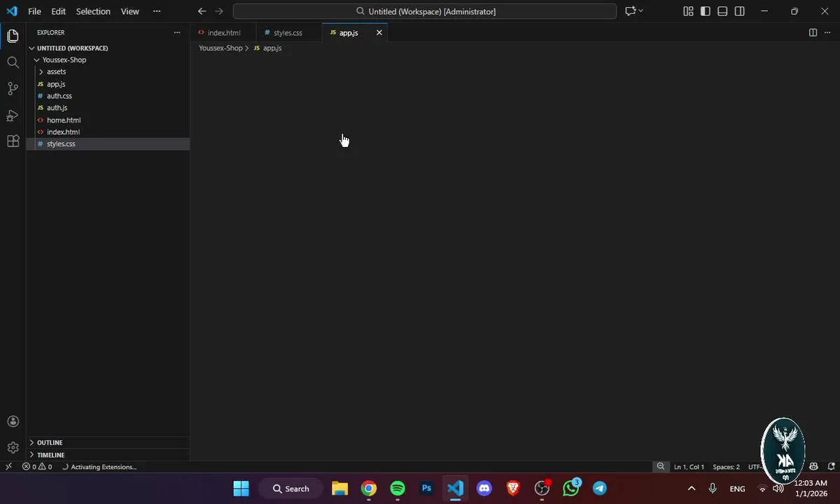Click the VS Code logo in title bar
This screenshot has height=504, width=840.
[x=12, y=11]
